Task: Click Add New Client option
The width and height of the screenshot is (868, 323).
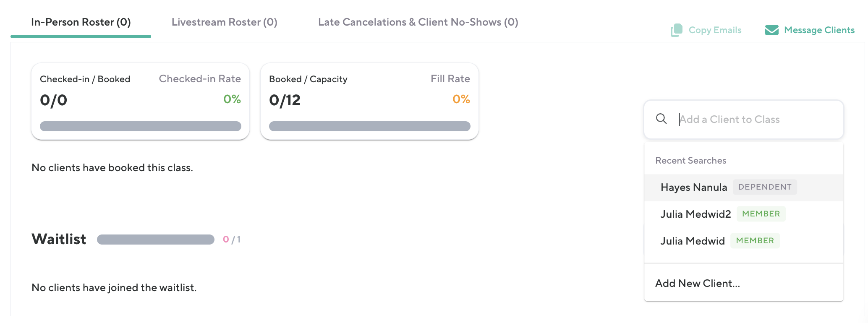Action: 698,284
